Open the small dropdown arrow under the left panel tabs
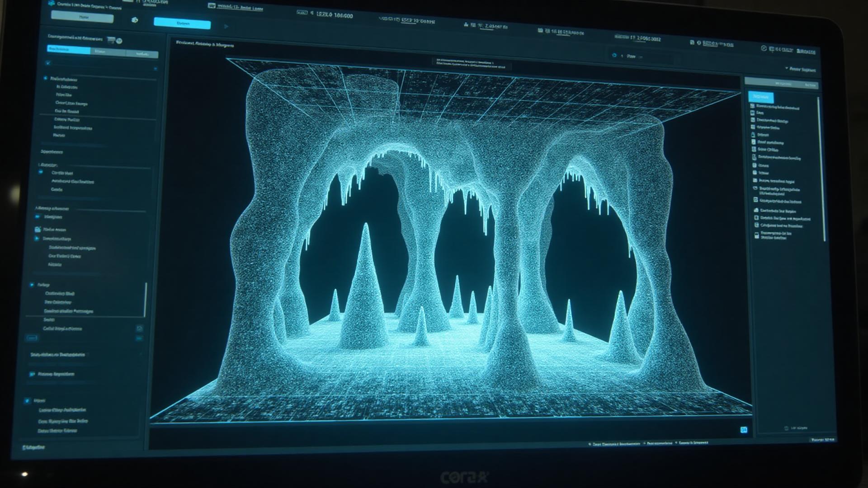This screenshot has width=868, height=488. click(x=155, y=69)
